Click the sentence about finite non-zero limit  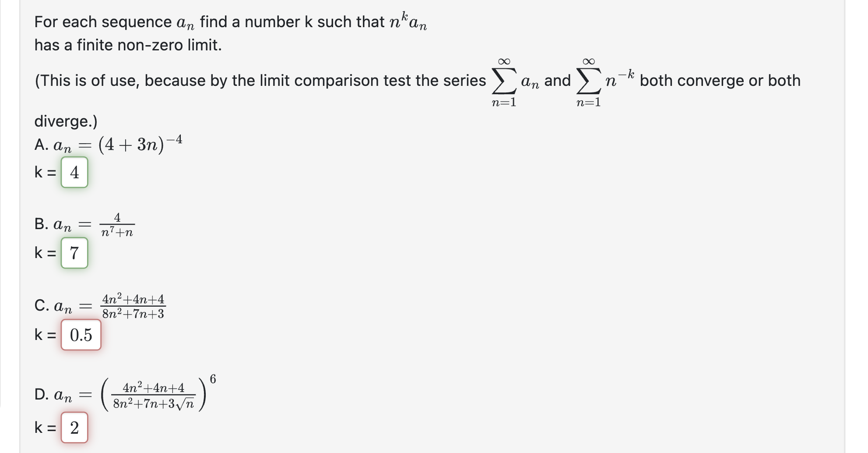(128, 45)
